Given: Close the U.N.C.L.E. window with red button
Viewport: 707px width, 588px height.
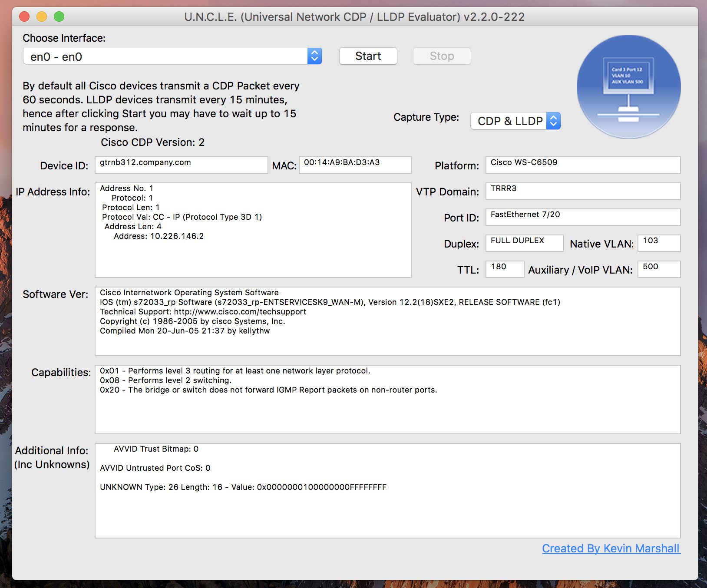Looking at the screenshot, I should pos(24,17).
